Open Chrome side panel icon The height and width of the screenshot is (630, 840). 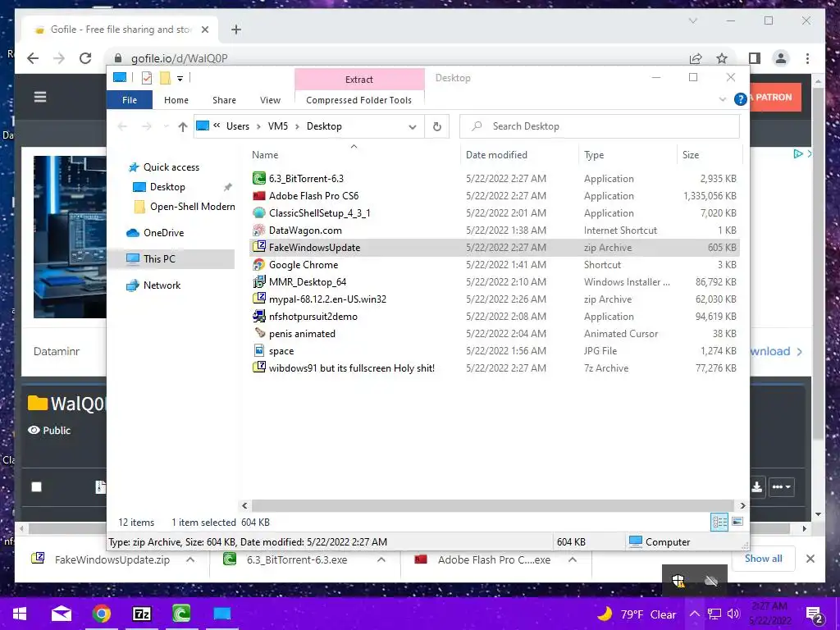coord(755,58)
